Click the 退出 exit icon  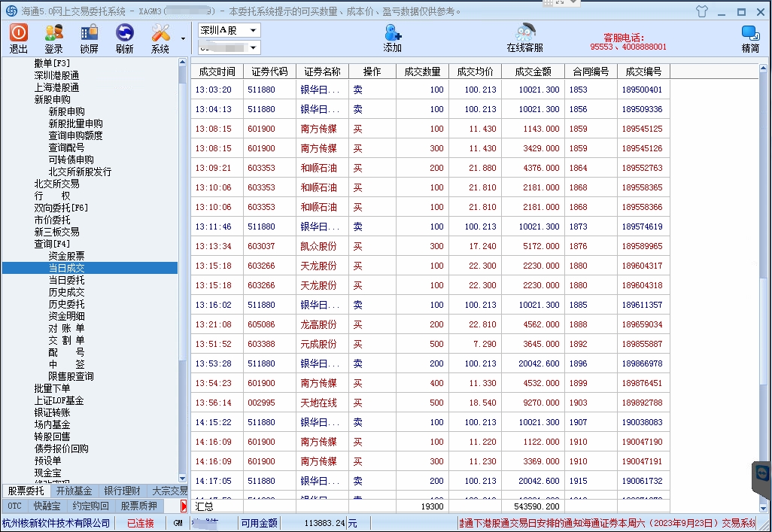tap(19, 38)
